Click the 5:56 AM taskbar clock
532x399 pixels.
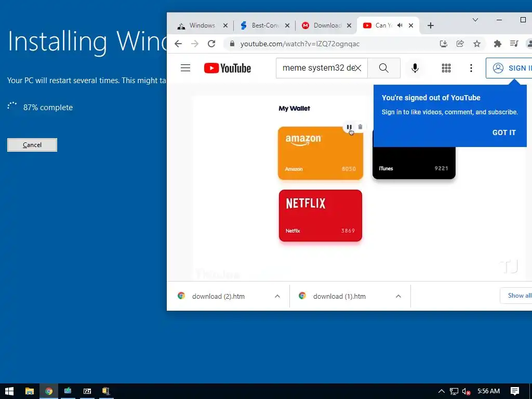(488, 391)
